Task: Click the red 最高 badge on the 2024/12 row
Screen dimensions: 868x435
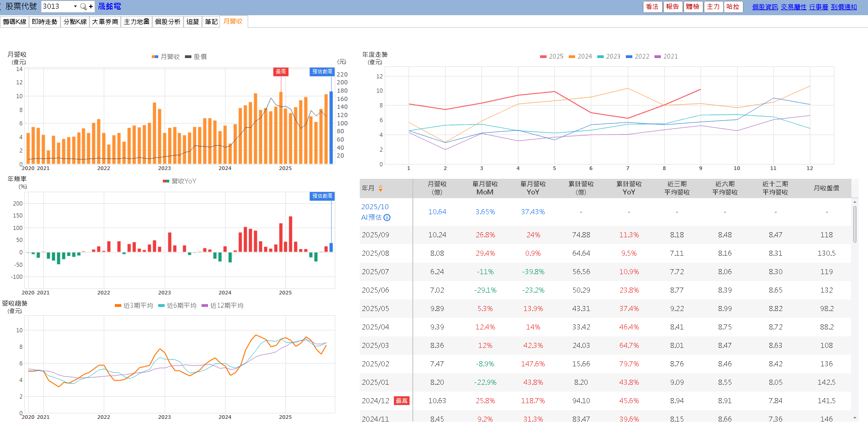Action: pos(402,401)
